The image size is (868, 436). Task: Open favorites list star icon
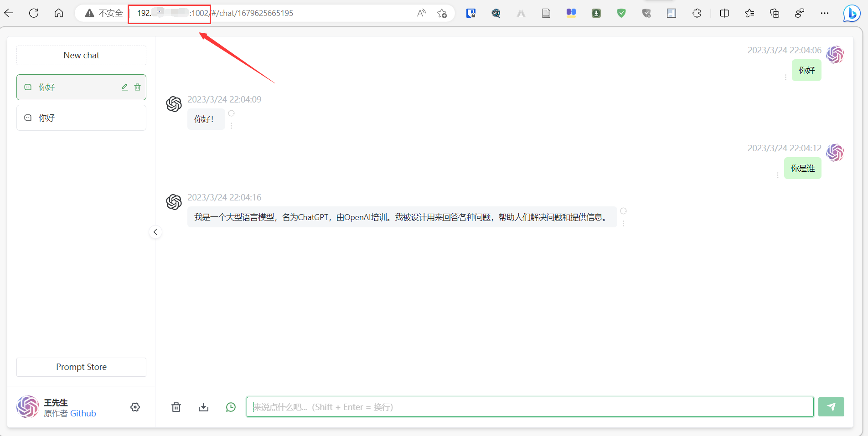point(749,13)
